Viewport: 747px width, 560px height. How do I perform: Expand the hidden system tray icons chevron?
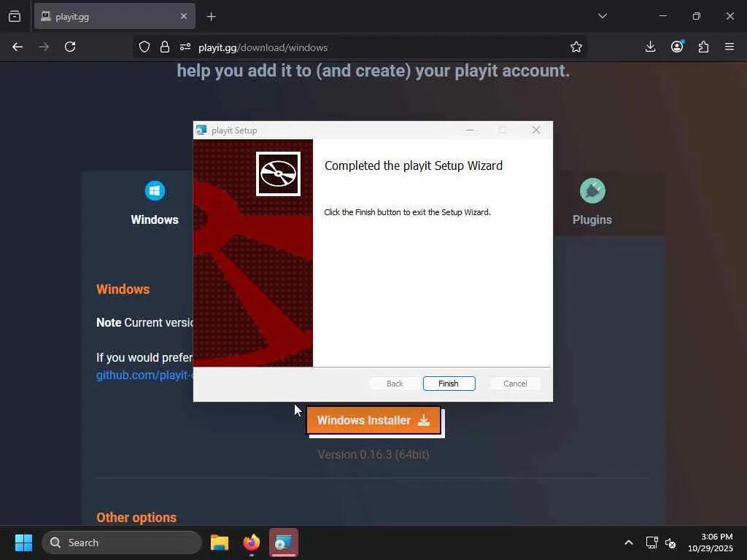(629, 542)
